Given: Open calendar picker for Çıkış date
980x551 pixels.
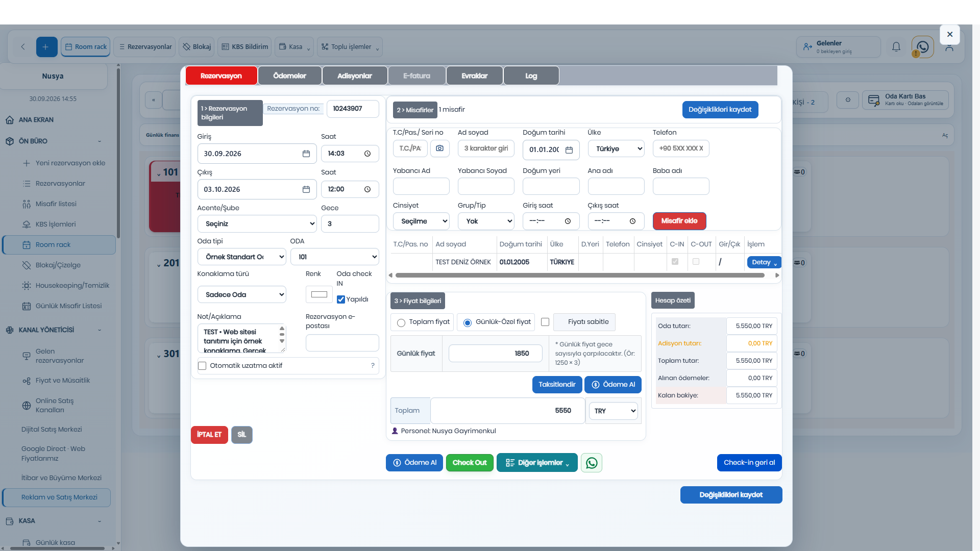Looking at the screenshot, I should [306, 189].
